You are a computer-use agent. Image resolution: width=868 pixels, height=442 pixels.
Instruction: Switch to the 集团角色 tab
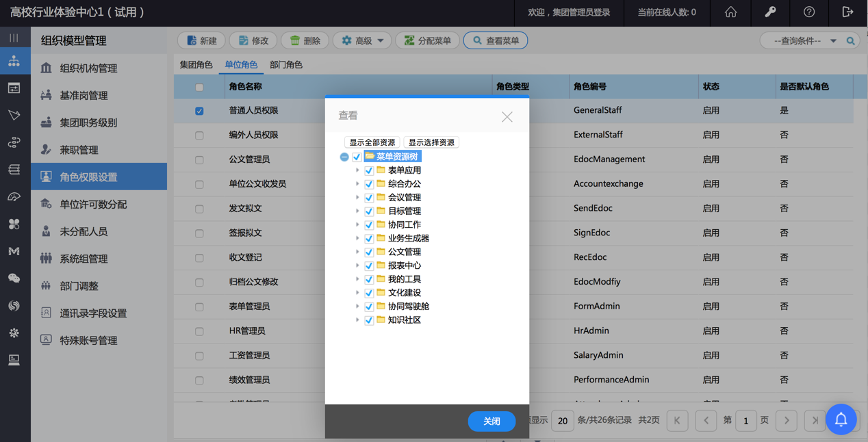tap(197, 63)
